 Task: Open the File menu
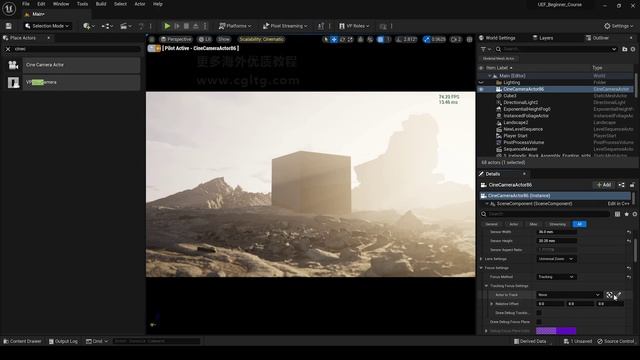(x=26, y=4)
